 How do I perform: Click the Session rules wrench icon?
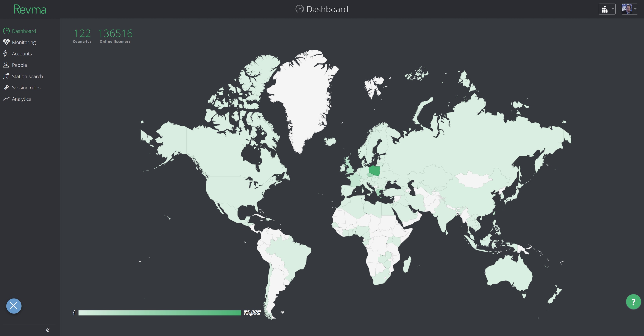[6, 87]
